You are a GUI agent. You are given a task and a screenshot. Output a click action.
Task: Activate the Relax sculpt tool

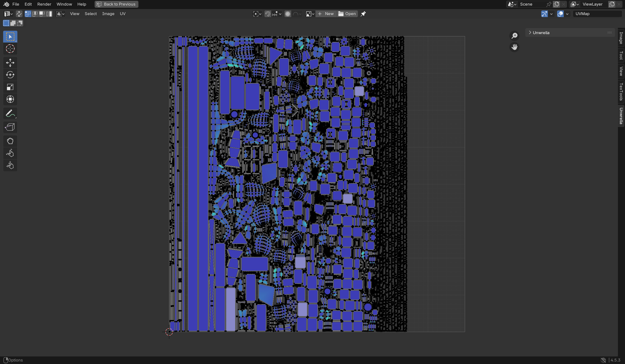point(10,153)
